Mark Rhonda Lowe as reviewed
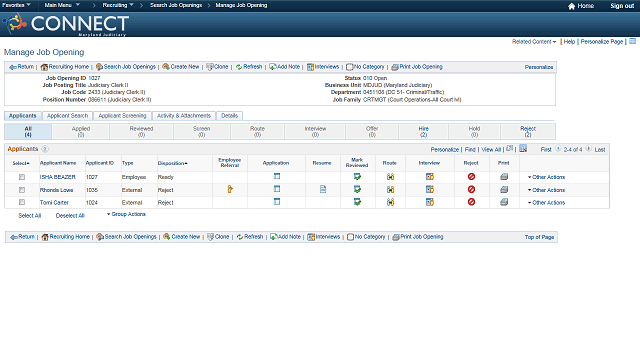 357,189
